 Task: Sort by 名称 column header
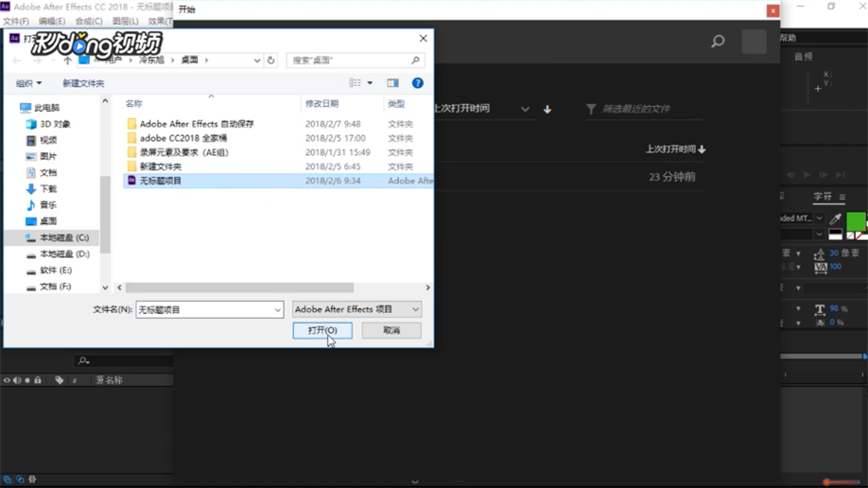[133, 104]
